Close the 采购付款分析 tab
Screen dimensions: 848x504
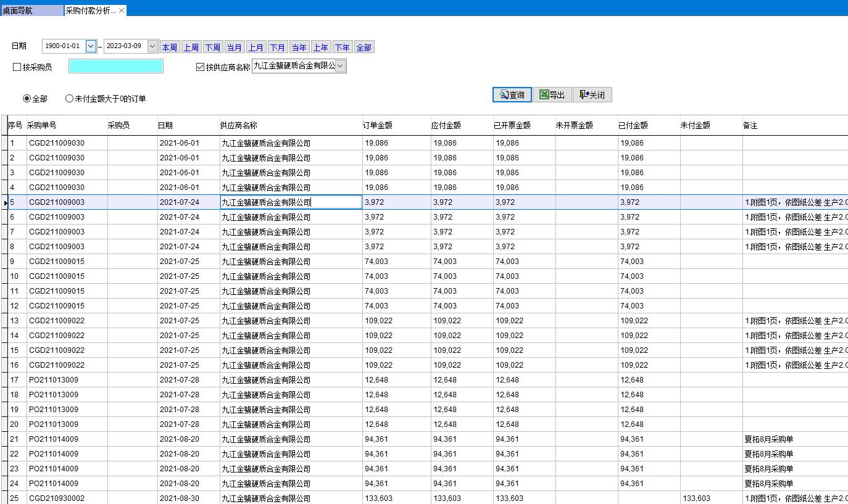tap(122, 10)
